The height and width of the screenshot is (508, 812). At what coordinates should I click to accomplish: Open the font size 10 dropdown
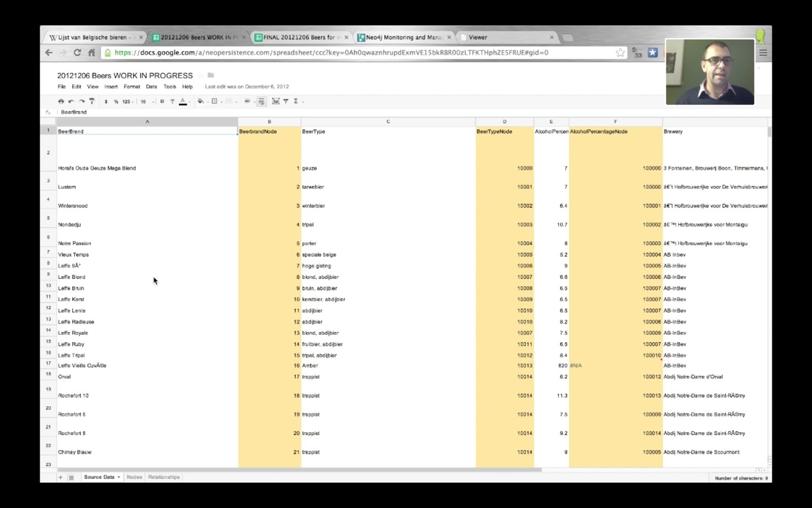[x=147, y=102]
